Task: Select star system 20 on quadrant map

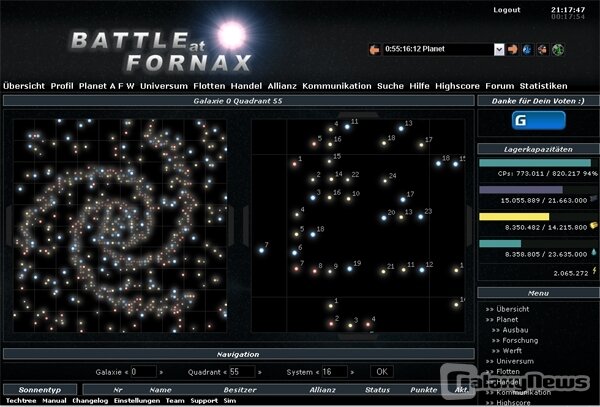Action: click(x=384, y=218)
